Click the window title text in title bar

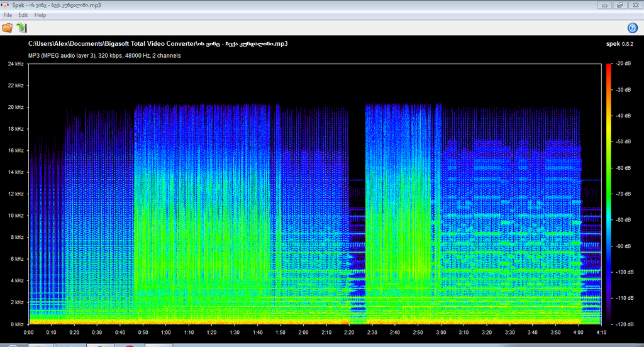[x=56, y=5]
